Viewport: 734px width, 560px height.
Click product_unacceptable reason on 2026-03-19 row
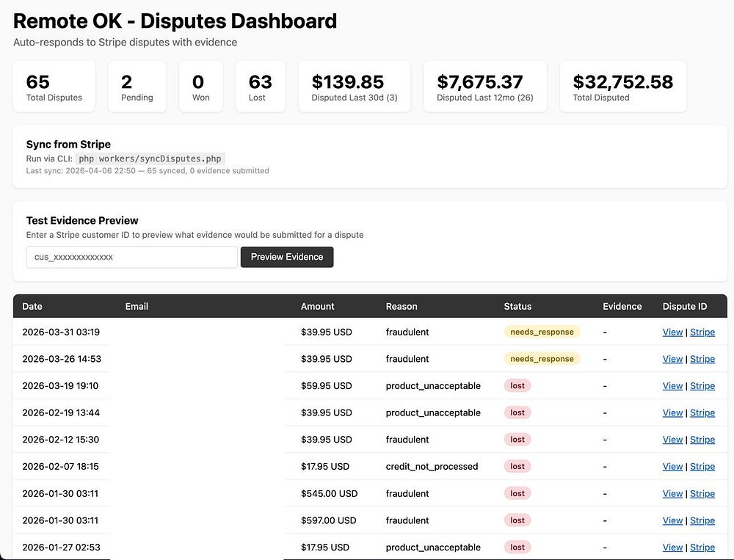[433, 386]
